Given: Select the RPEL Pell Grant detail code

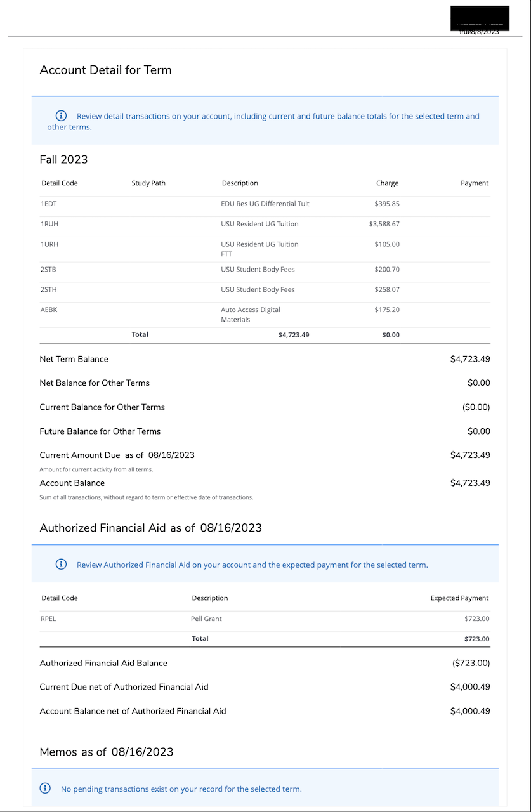Looking at the screenshot, I should [48, 619].
